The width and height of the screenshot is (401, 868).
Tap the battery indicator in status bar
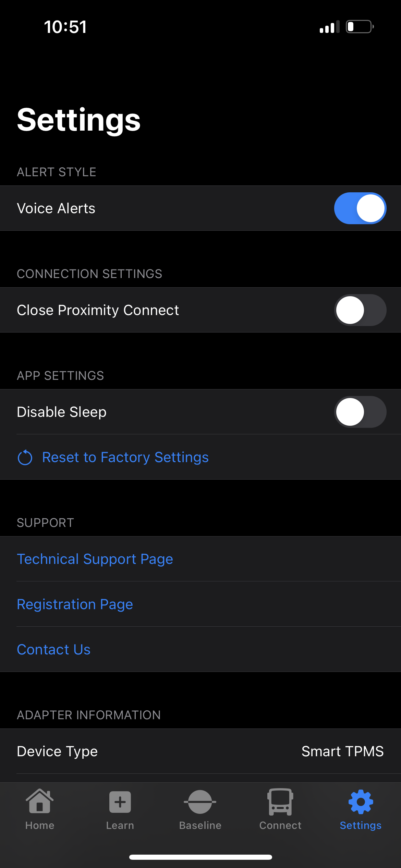[x=360, y=26]
